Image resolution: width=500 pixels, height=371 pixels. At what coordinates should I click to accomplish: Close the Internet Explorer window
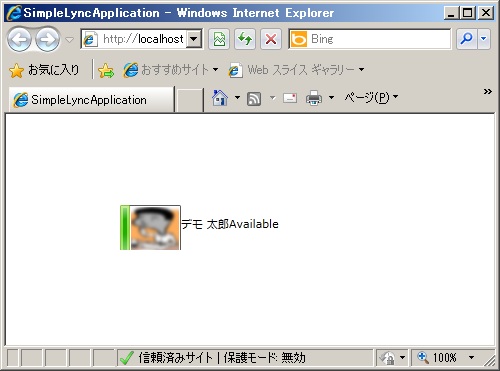click(486, 13)
